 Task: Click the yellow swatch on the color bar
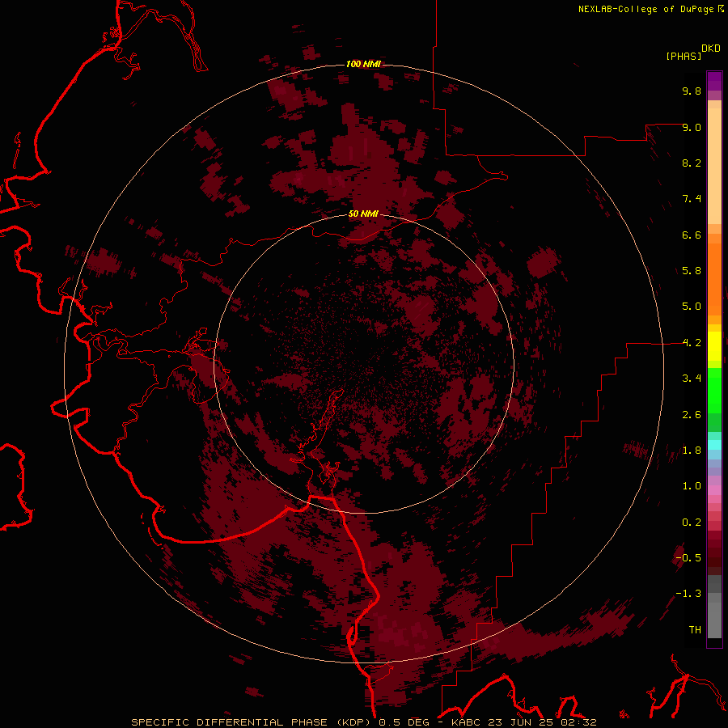coord(714,346)
